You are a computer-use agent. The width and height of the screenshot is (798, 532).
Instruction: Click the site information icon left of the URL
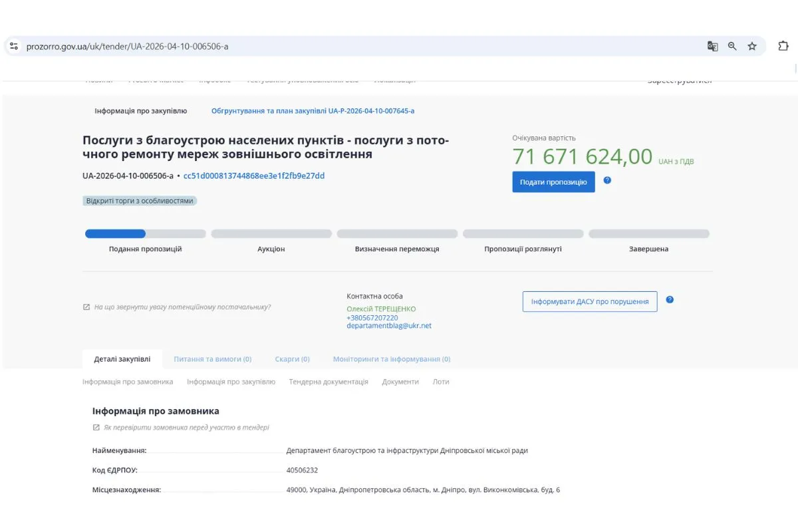click(x=13, y=46)
